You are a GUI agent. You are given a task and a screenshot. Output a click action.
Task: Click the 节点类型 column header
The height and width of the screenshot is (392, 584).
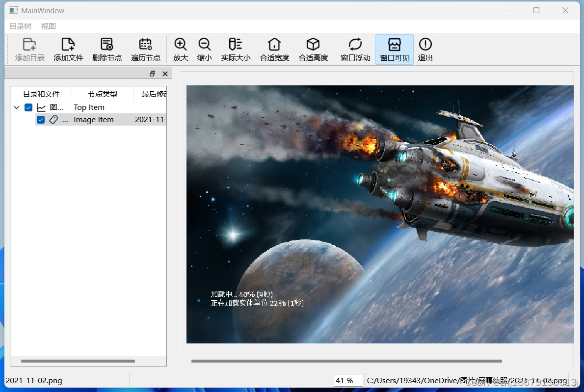click(x=103, y=94)
